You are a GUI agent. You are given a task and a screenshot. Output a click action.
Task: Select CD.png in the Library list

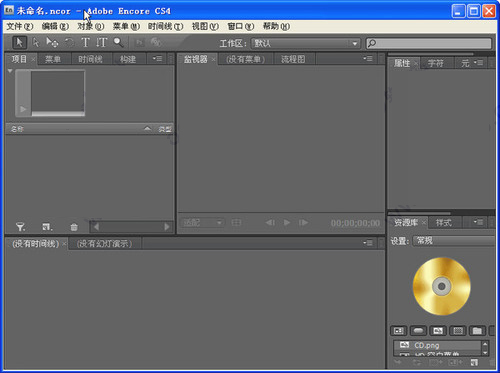[437, 345]
